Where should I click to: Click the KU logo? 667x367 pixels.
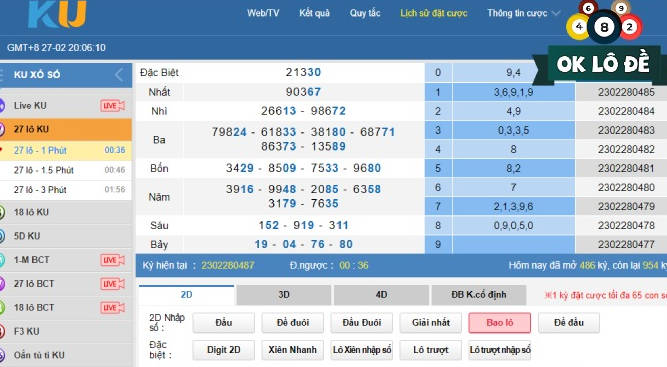point(57,14)
